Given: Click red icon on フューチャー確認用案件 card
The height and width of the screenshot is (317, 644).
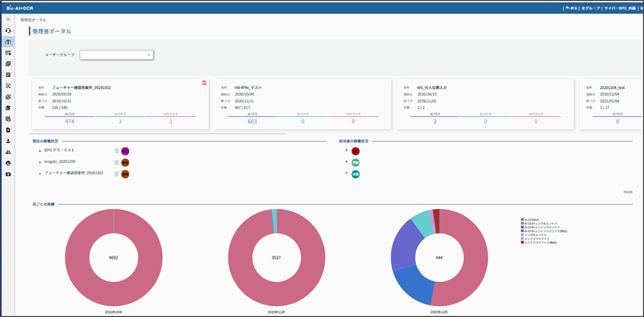Looking at the screenshot, I should coord(204,83).
